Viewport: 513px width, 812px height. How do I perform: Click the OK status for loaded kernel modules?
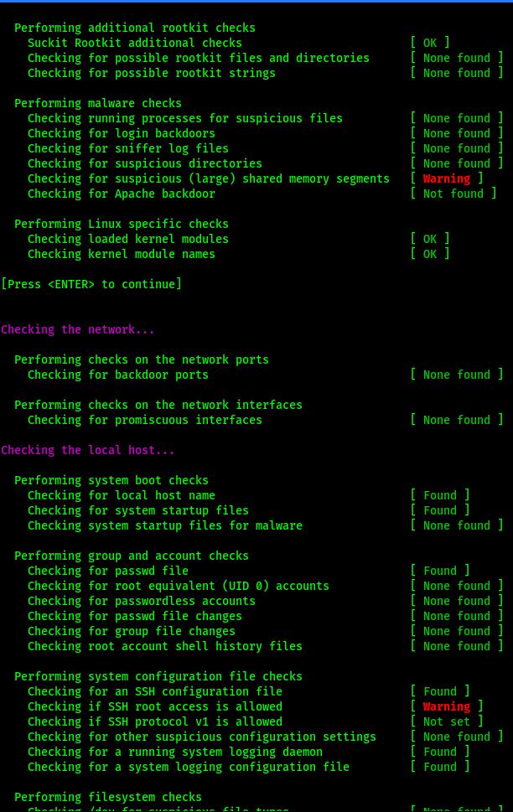pos(430,239)
